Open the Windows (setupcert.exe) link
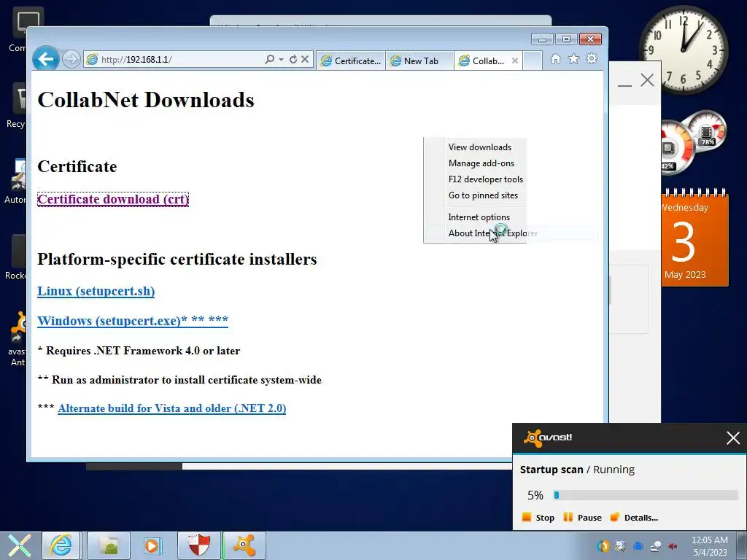This screenshot has height=560, width=747. click(x=133, y=321)
